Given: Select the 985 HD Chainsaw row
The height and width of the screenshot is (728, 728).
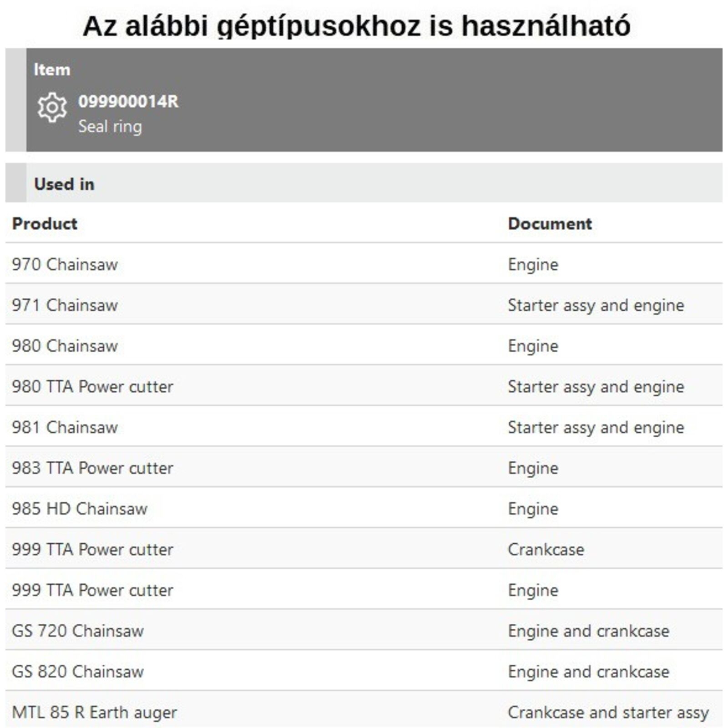Looking at the screenshot, I should [x=80, y=509].
